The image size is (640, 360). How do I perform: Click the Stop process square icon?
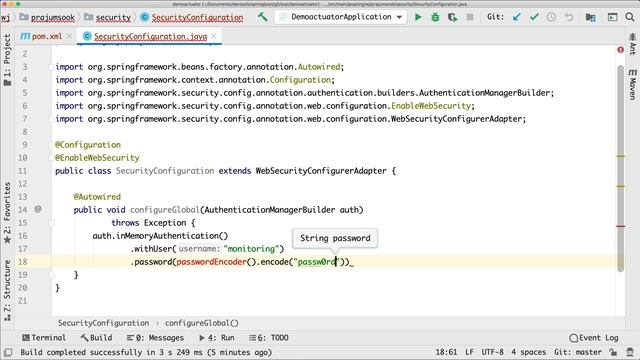[x=470, y=17]
